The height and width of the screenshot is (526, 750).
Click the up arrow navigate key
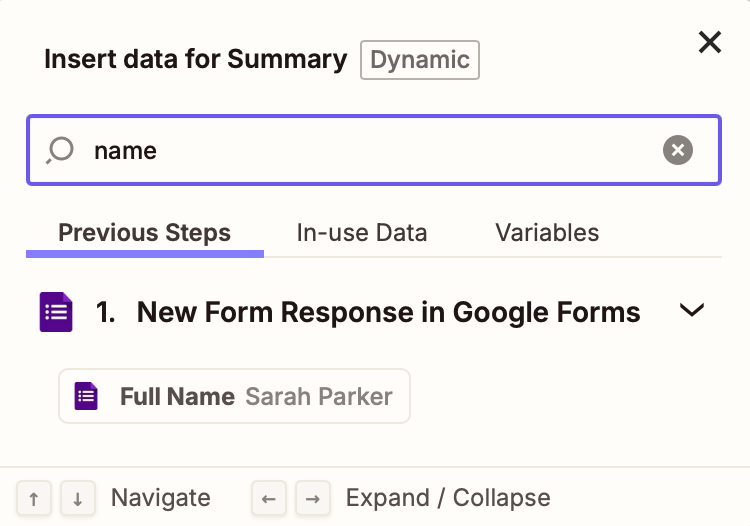click(33, 499)
